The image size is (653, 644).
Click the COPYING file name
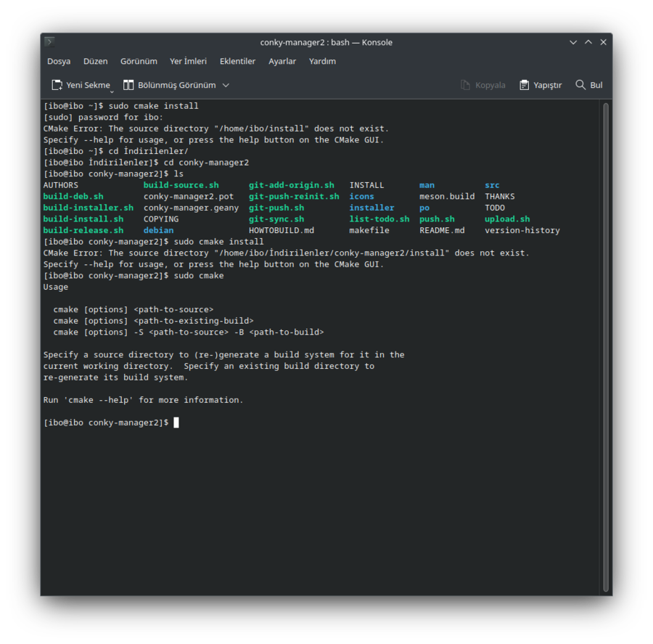161,219
